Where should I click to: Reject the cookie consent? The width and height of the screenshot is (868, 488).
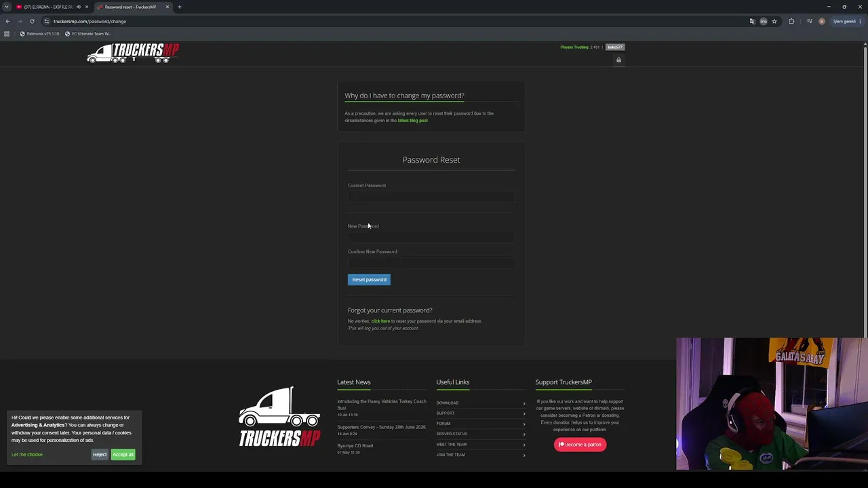(100, 455)
